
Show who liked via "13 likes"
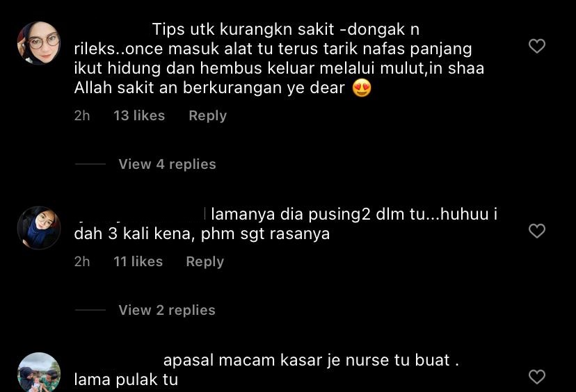coord(139,115)
